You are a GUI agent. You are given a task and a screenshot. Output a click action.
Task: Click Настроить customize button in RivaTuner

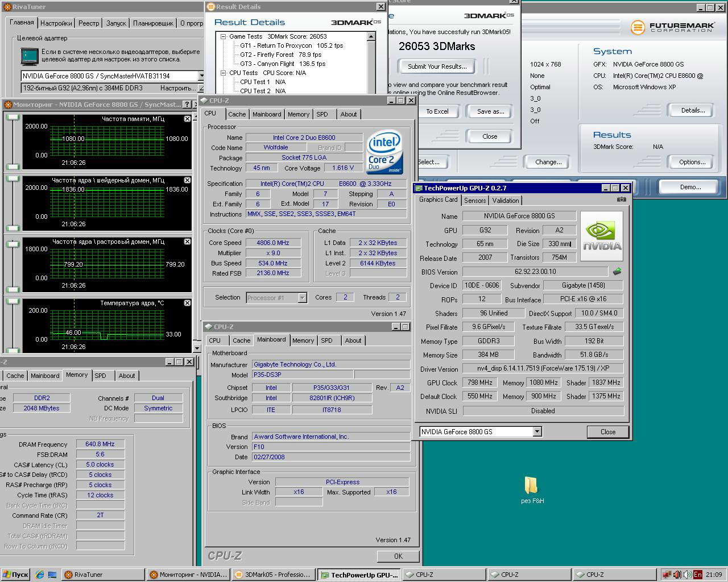pyautogui.click(x=178, y=88)
